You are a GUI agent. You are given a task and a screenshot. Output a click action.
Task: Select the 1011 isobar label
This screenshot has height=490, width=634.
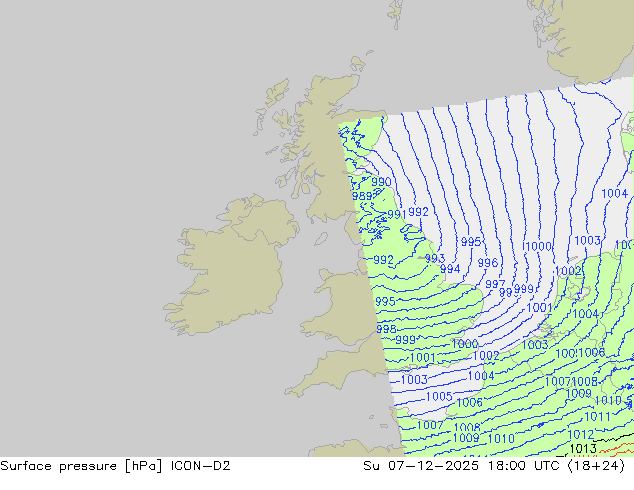point(598,416)
